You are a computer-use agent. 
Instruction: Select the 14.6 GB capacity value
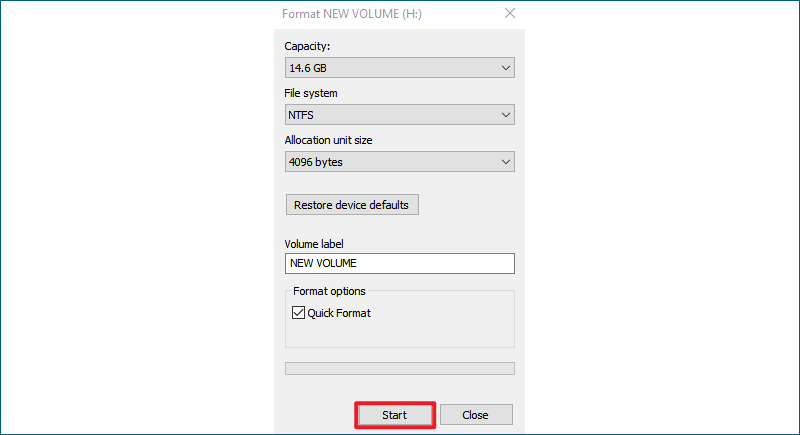pos(308,68)
